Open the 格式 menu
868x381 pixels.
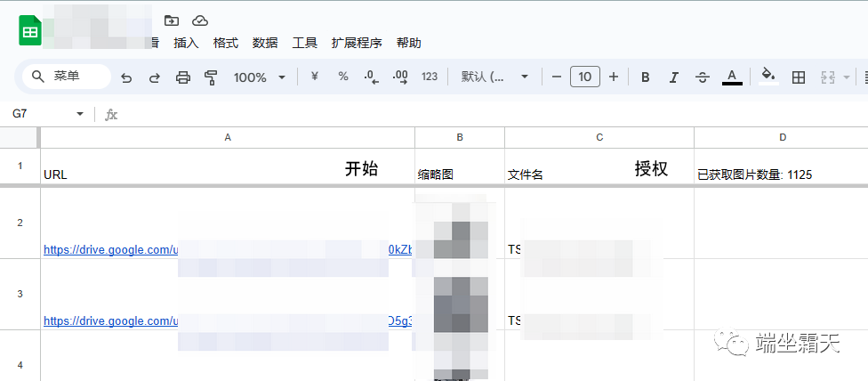pyautogui.click(x=225, y=43)
